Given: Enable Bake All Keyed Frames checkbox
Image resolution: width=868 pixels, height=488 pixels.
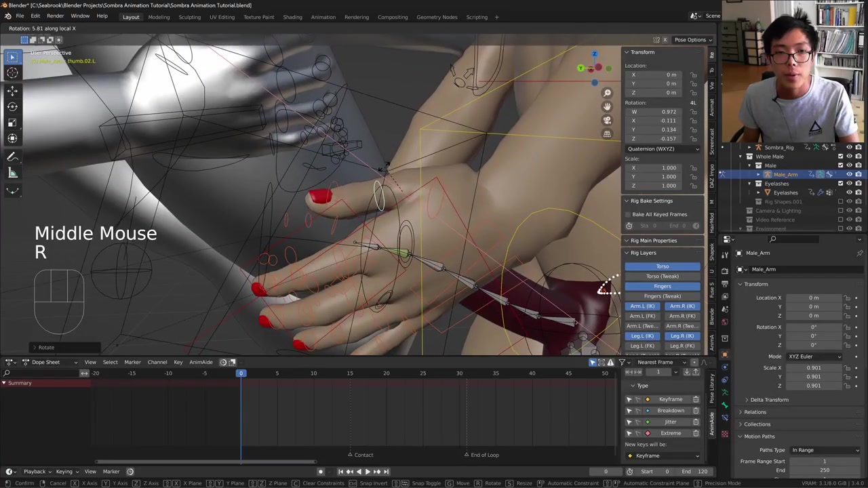Looking at the screenshot, I should [x=628, y=214].
